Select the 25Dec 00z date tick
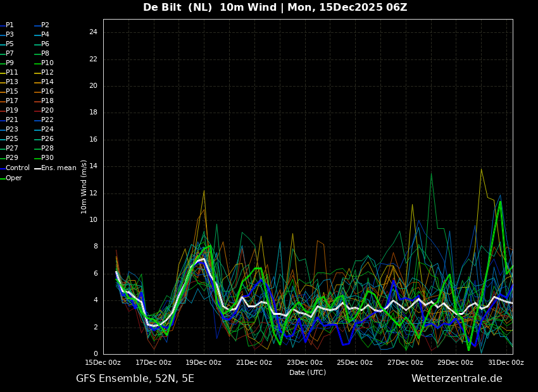This screenshot has width=538, height=392. (354, 363)
